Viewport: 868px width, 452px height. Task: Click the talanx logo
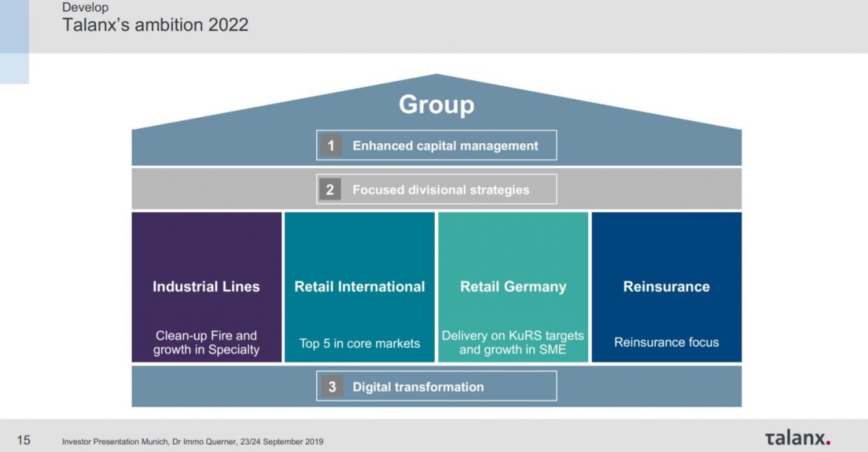point(797,438)
